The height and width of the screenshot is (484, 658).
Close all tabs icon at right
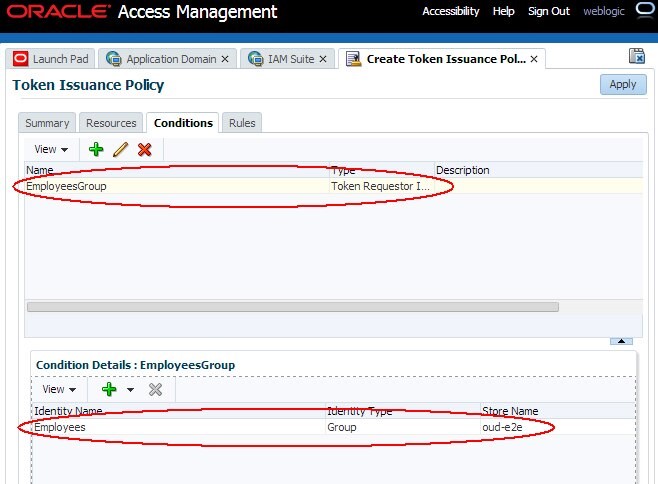click(x=637, y=56)
